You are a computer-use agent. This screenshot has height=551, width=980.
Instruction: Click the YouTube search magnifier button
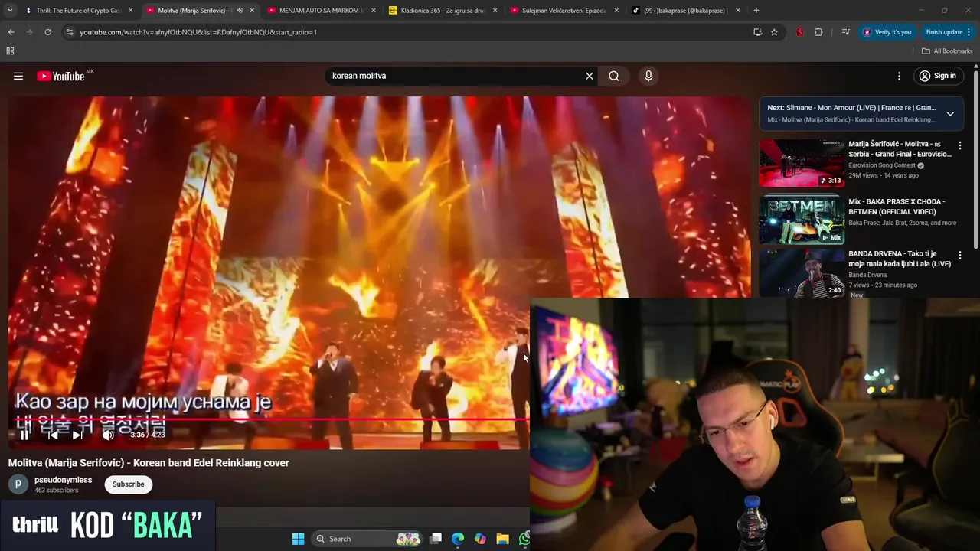[x=614, y=76]
